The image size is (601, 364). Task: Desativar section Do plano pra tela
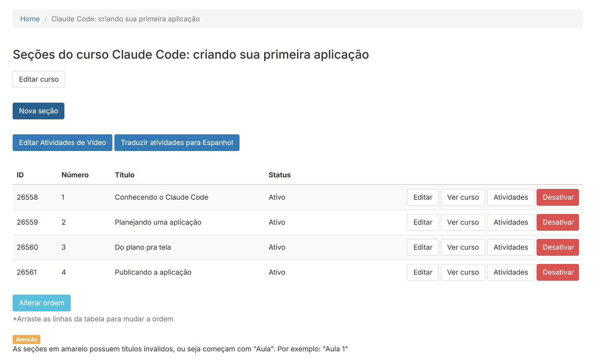(x=558, y=247)
